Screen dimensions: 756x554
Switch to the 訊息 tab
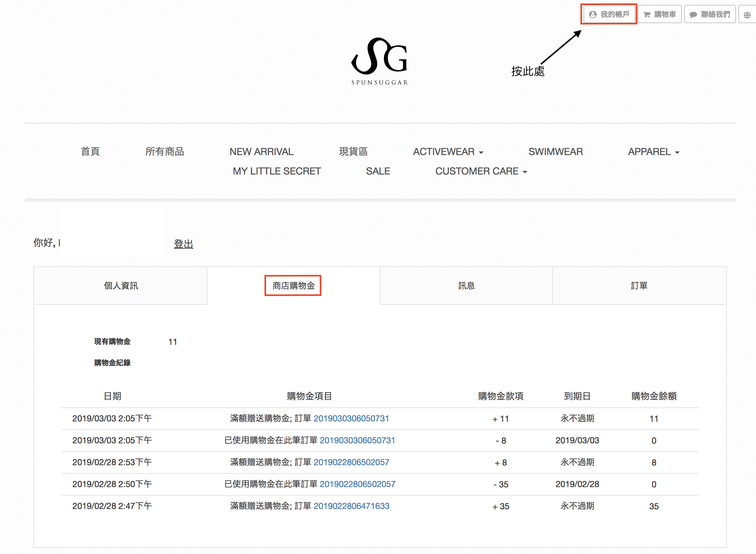466,286
